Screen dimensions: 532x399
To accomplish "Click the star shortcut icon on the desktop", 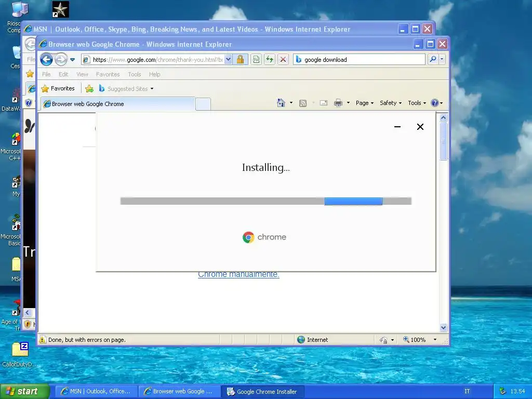I will 61,9.
